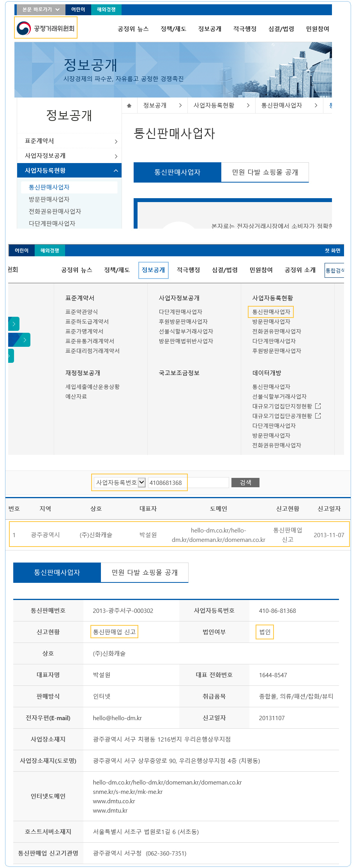Click 1644-8547 phone number value
353x868 pixels.
(x=273, y=675)
